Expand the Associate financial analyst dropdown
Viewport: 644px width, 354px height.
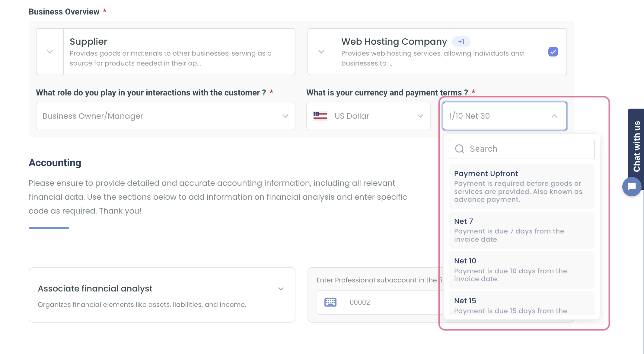[281, 288]
